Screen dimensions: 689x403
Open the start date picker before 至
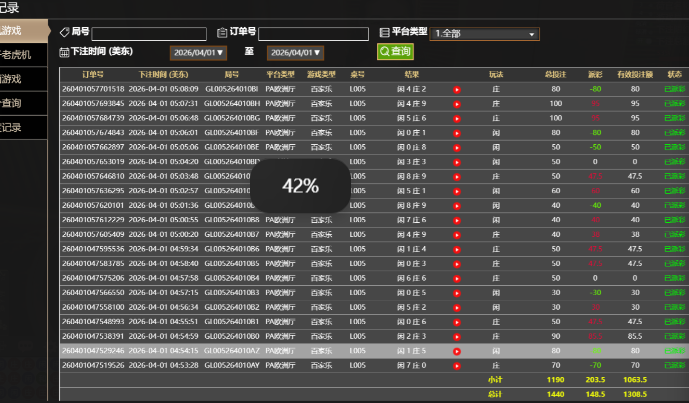pyautogui.click(x=198, y=52)
